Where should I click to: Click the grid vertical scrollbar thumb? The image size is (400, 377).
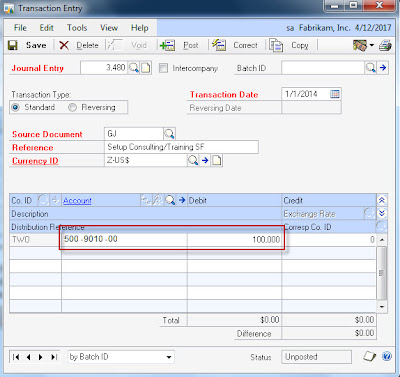click(x=382, y=273)
